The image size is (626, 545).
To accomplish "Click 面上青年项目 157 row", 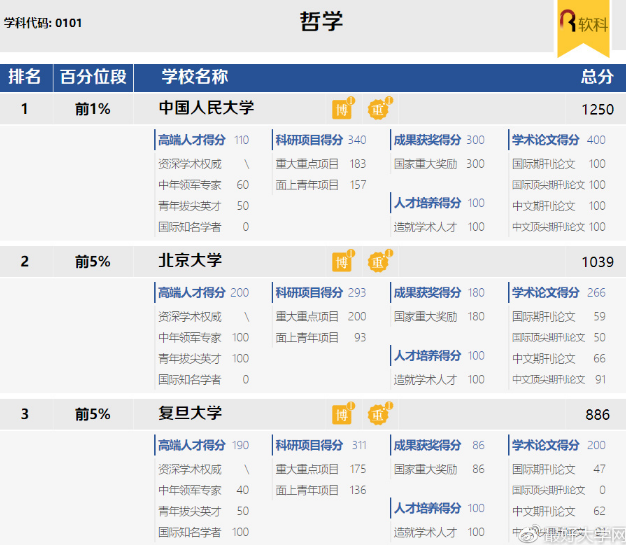I will tap(321, 185).
